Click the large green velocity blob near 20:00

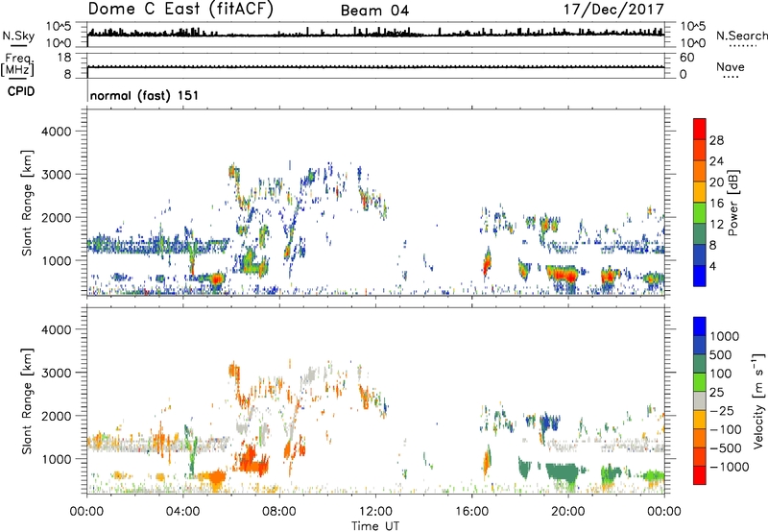point(563,472)
